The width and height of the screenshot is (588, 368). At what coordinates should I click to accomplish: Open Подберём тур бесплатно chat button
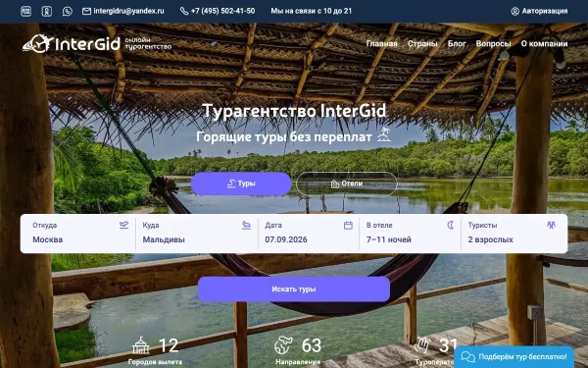514,357
